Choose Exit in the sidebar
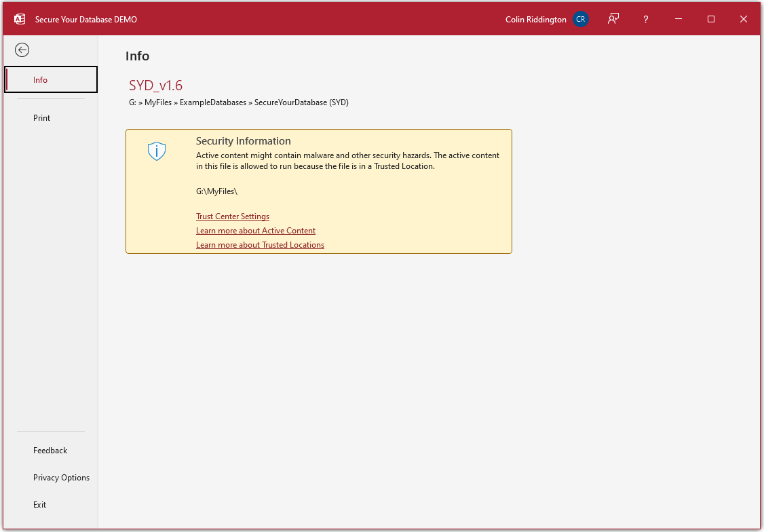This screenshot has width=764, height=532. pyautogui.click(x=51, y=505)
